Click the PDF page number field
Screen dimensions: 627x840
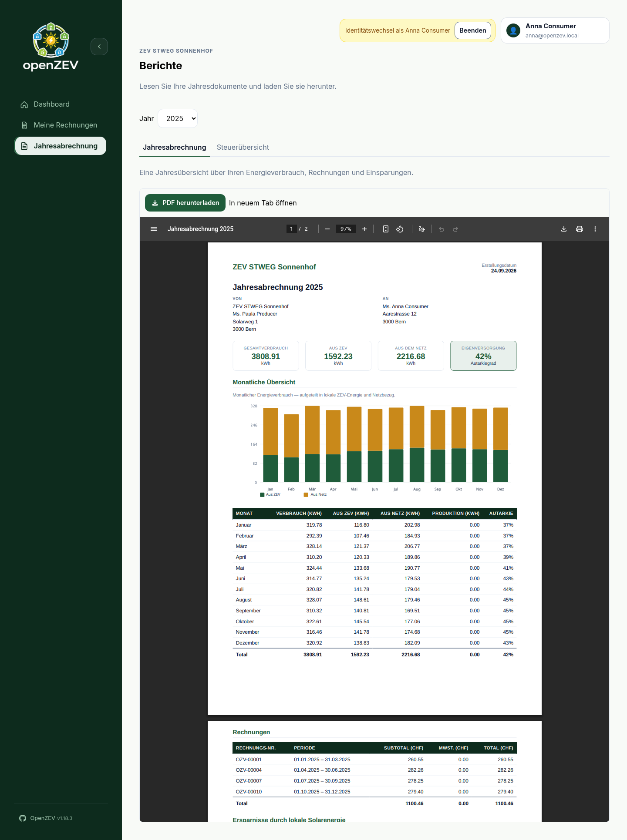pyautogui.click(x=291, y=229)
